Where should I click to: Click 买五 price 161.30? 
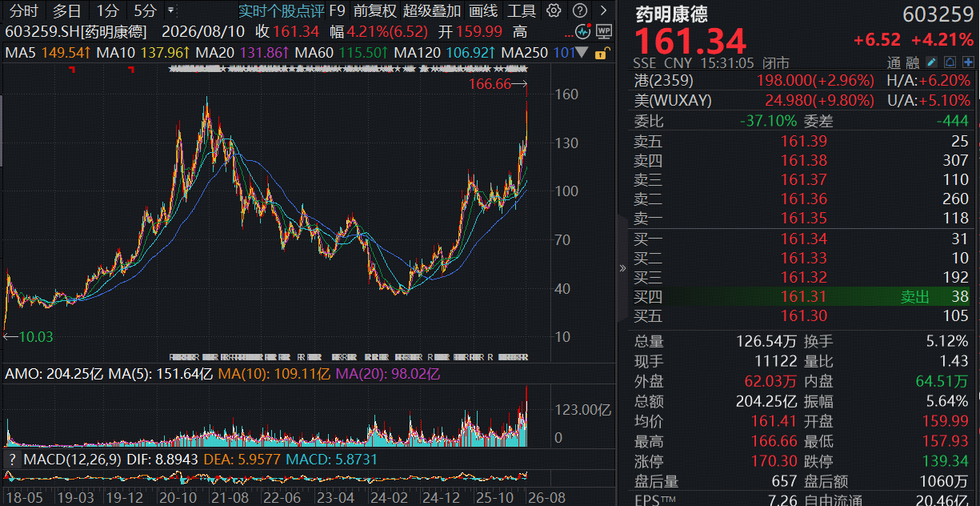804,316
